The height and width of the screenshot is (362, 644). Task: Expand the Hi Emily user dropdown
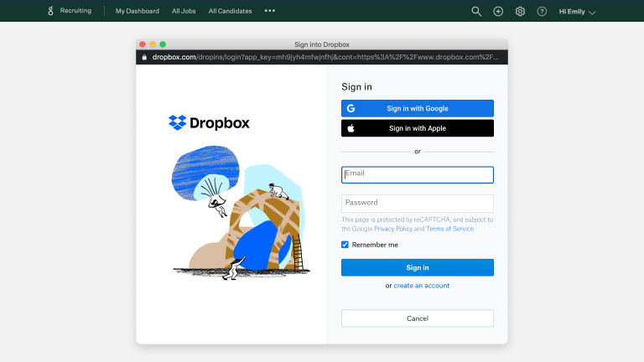pos(577,12)
